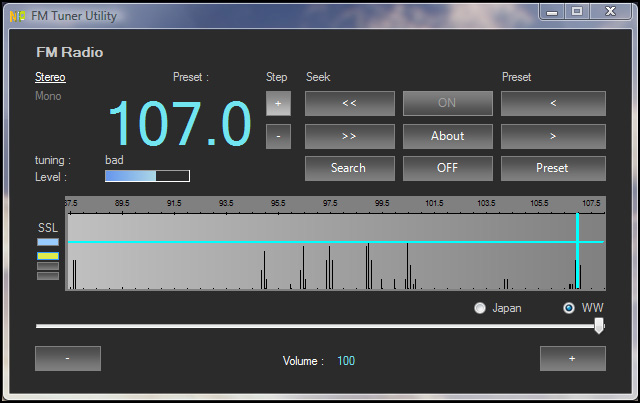Click the 'bad' tuning status text
The width and height of the screenshot is (640, 403).
(114, 160)
